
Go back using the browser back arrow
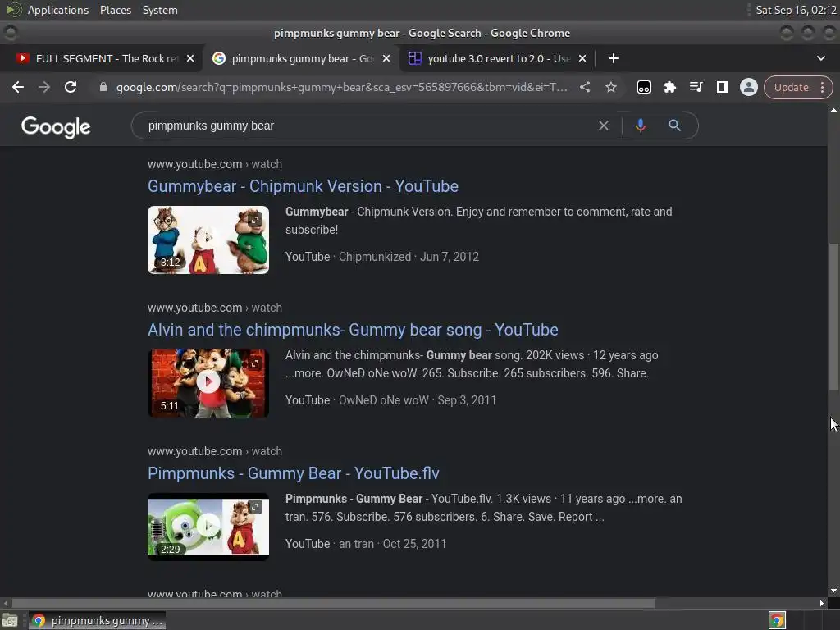pyautogui.click(x=18, y=87)
